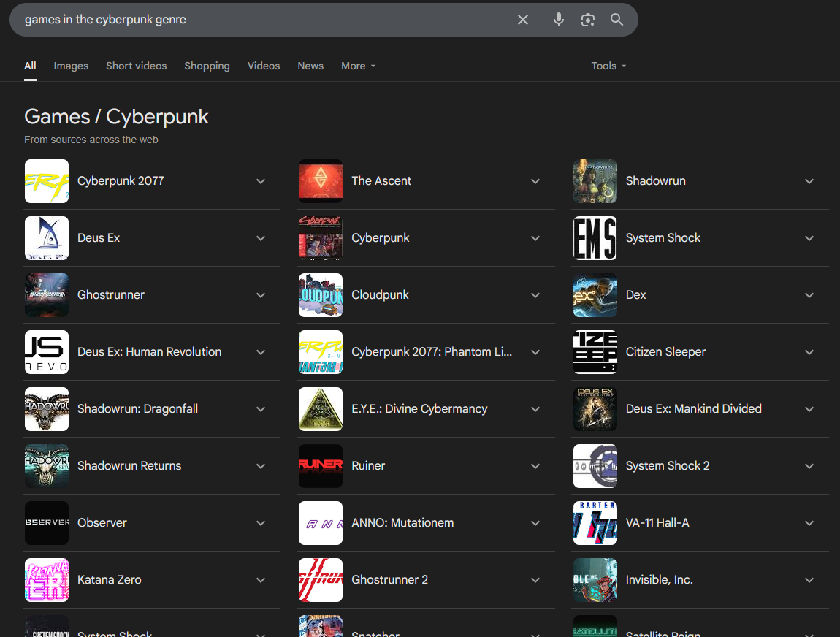Open the Deus Ex: Human Revolution title

(x=150, y=352)
